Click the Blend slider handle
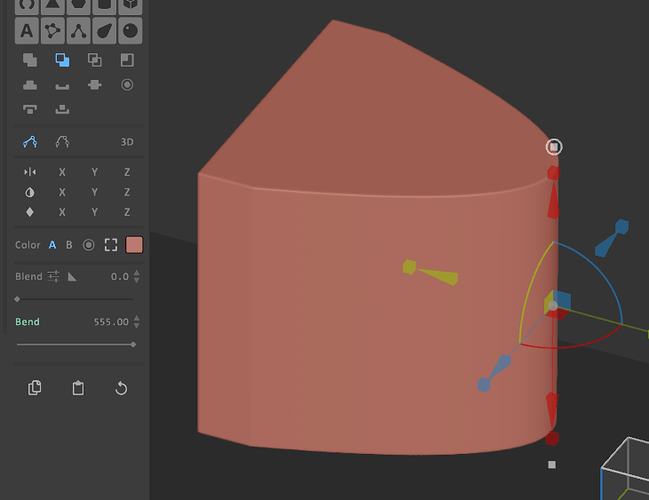The height and width of the screenshot is (500, 649). coord(17,299)
